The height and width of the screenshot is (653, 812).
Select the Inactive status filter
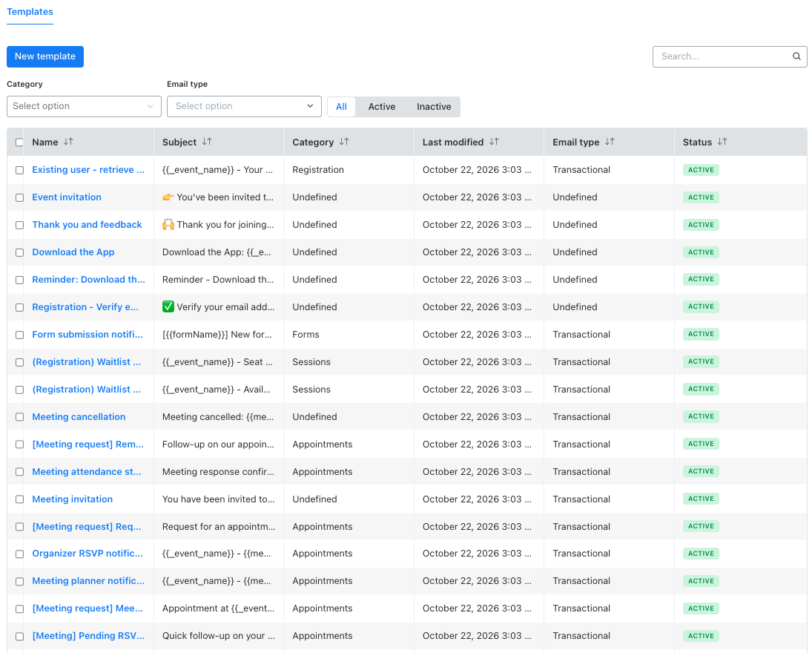coord(434,107)
